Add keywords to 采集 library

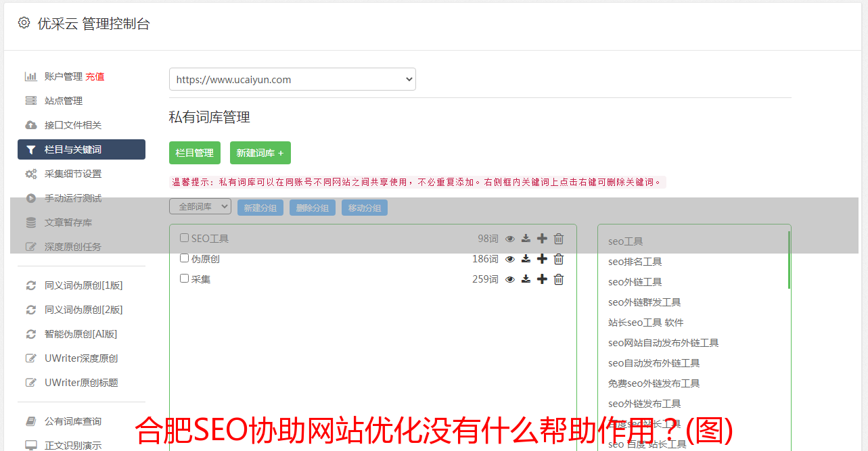542,279
